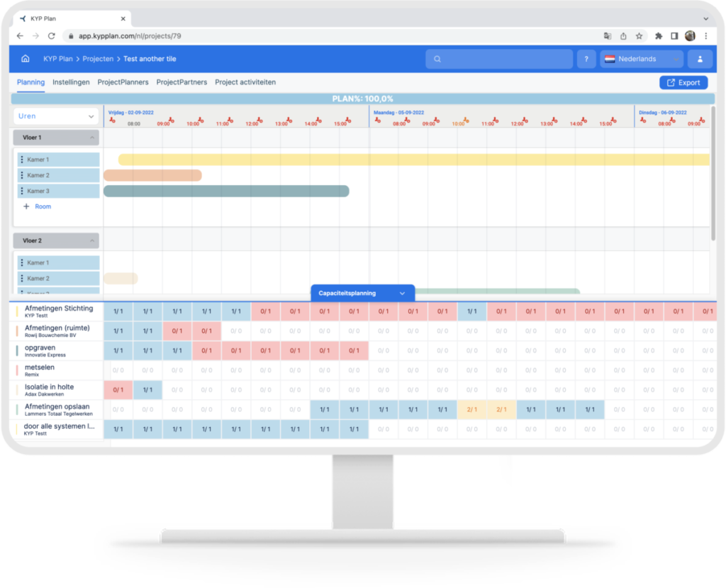The height and width of the screenshot is (588, 726).
Task: Click the browser bookmark star icon
Action: (640, 35)
